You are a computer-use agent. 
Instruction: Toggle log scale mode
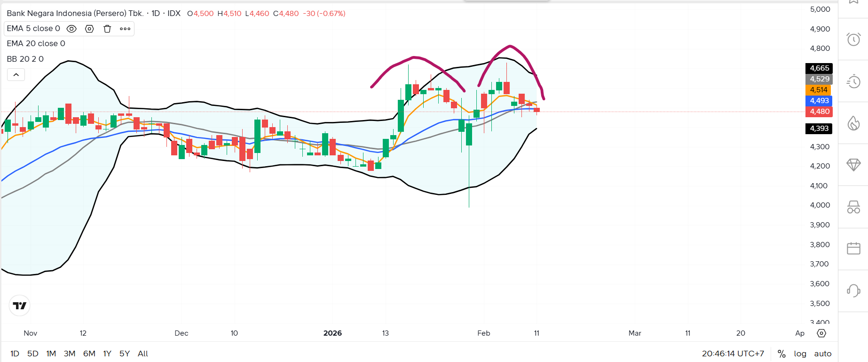pyautogui.click(x=800, y=354)
